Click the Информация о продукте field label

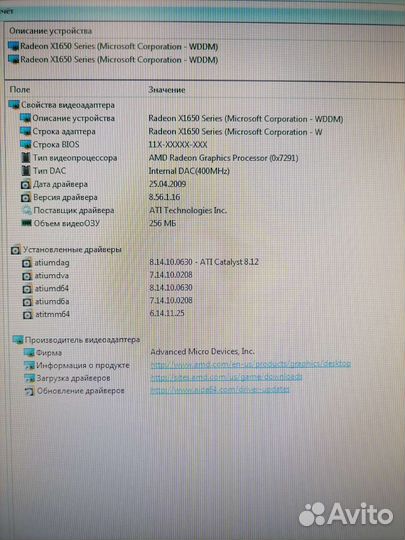83,365
